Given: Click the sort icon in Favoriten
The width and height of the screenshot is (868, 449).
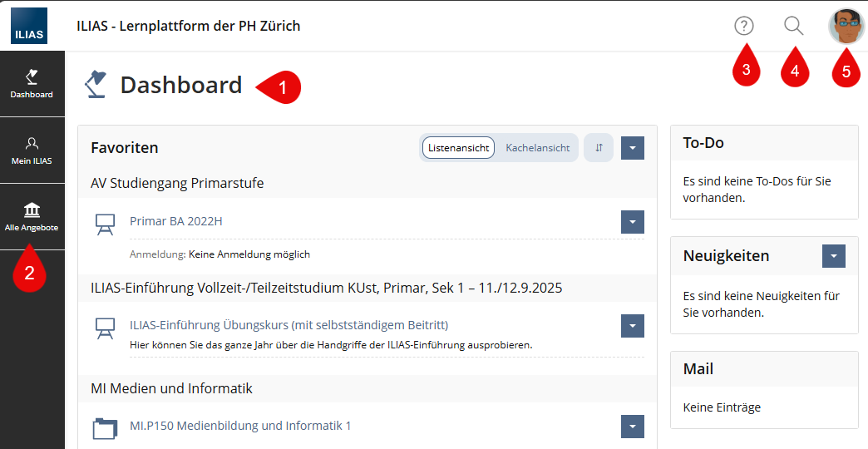Looking at the screenshot, I should click(x=599, y=148).
